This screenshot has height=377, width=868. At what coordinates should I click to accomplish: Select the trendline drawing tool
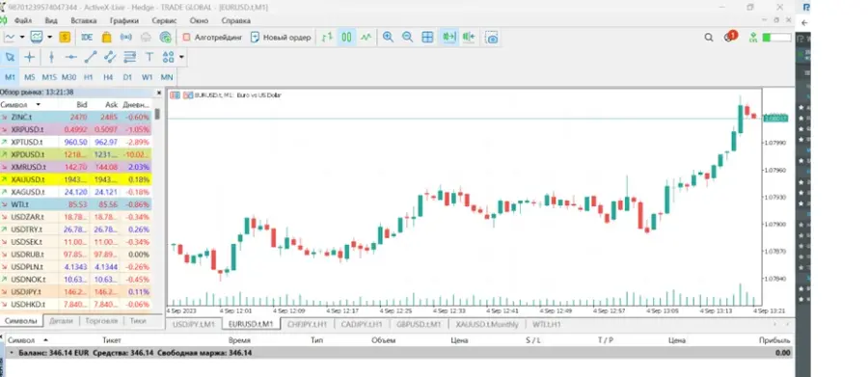point(91,57)
